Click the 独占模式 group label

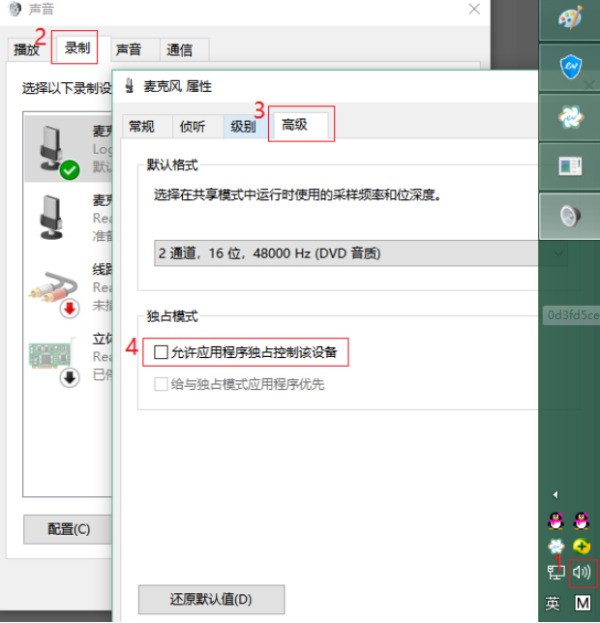pos(172,316)
